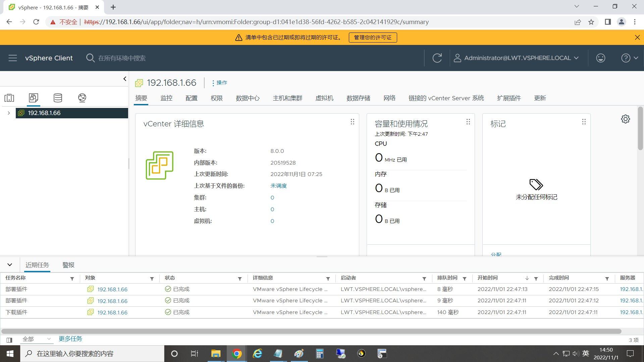Image resolution: width=644 pixels, height=362 pixels.
Task: Click the Windows Start button
Action: coord(10,354)
